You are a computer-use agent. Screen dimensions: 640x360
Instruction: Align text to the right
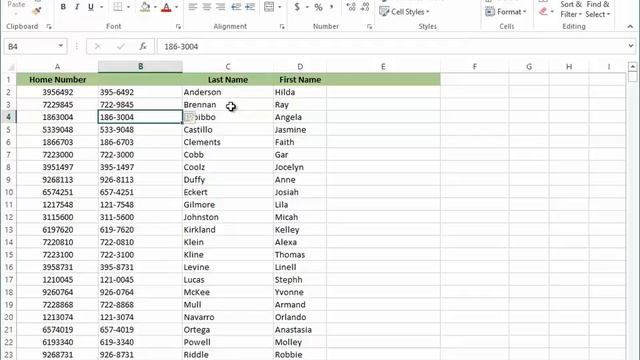click(220, 7)
